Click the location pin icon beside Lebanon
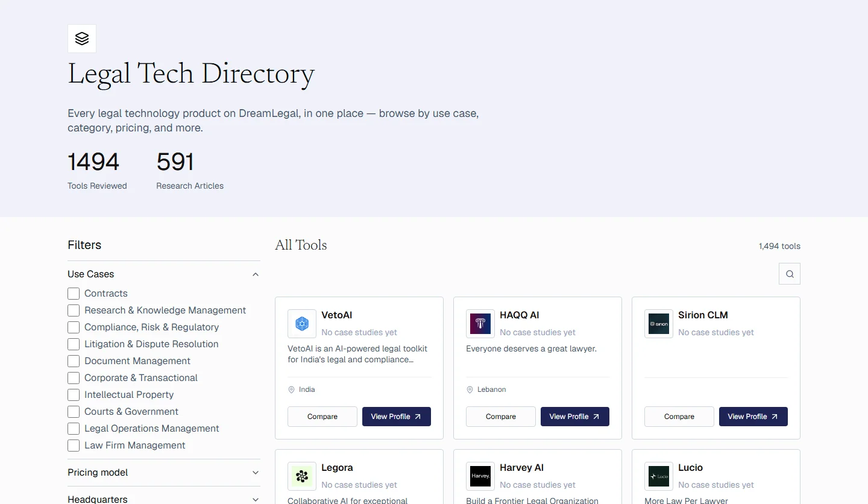Image resolution: width=868 pixels, height=504 pixels. coord(470,389)
